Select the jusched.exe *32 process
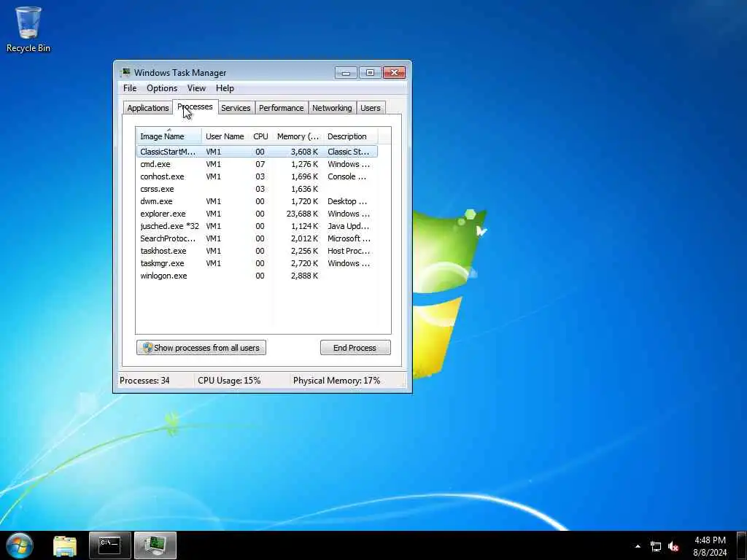This screenshot has height=560, width=747. pyautogui.click(x=257, y=226)
